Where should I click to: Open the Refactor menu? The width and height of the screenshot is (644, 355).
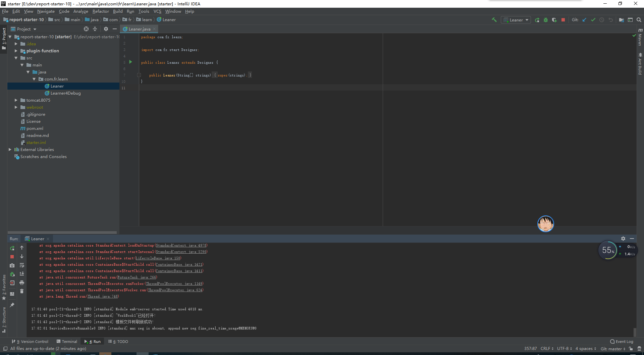tap(101, 11)
